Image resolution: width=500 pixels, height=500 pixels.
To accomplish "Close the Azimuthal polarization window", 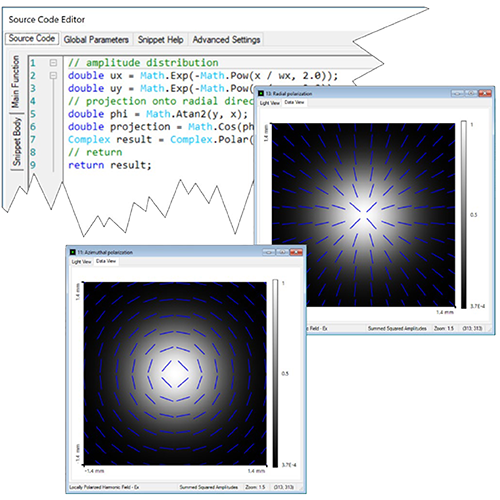I will (296, 252).
